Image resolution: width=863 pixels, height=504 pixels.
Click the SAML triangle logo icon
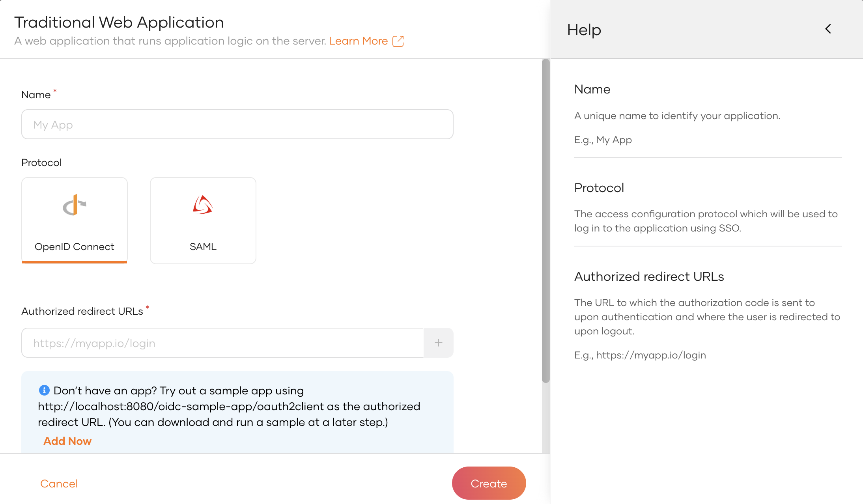tap(202, 205)
